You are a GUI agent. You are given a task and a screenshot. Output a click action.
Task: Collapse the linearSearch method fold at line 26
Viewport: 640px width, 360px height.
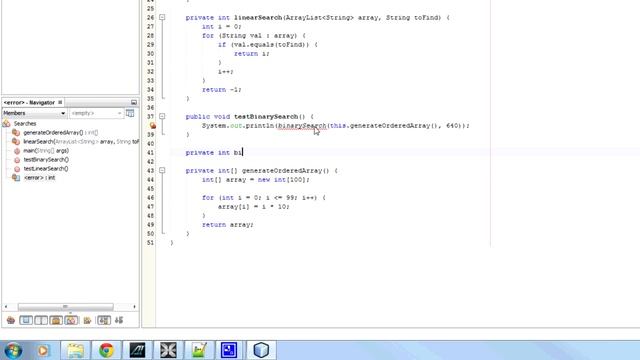(162, 18)
